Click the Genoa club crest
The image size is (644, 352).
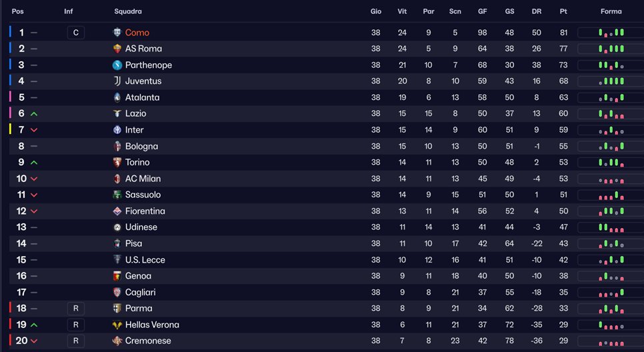point(117,276)
